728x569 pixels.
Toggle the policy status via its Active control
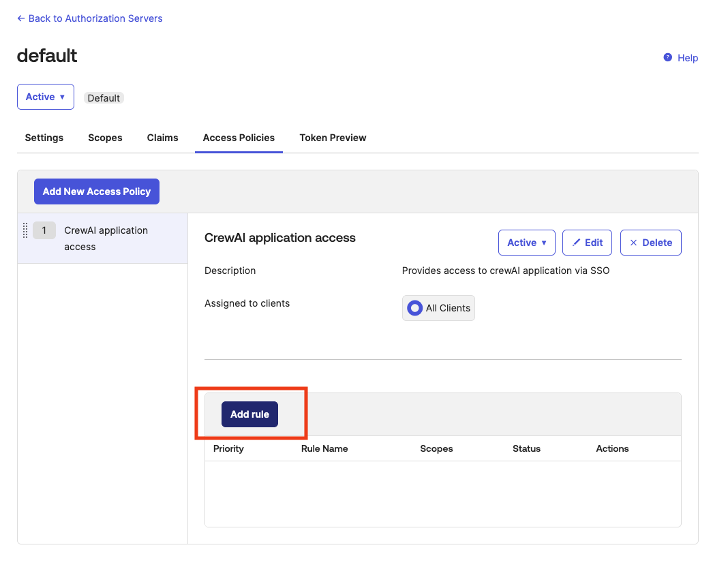[526, 242]
